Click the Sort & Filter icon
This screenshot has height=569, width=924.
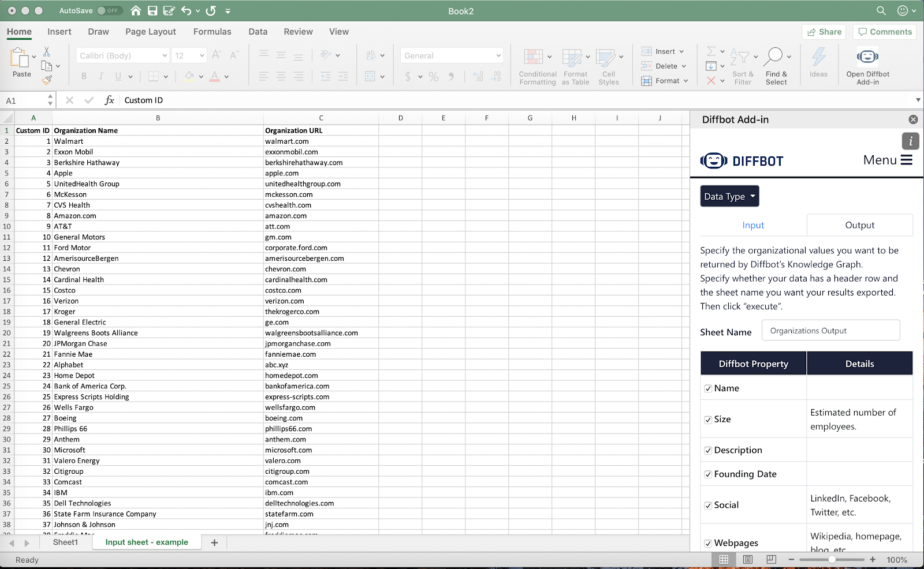[x=740, y=57]
